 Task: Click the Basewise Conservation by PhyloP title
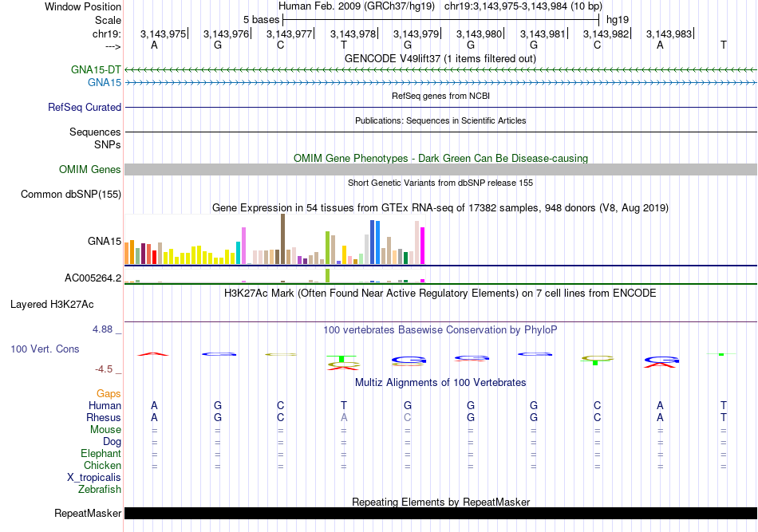[x=440, y=329]
